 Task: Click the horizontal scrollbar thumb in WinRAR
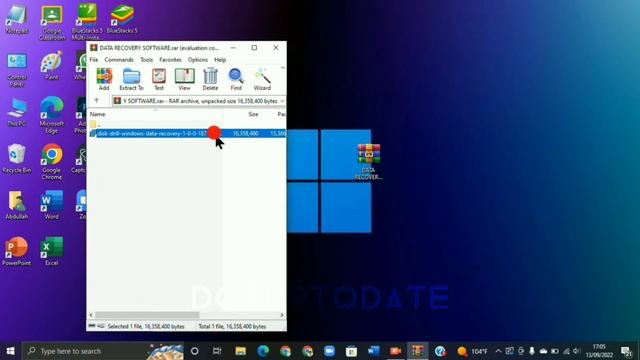[147, 315]
